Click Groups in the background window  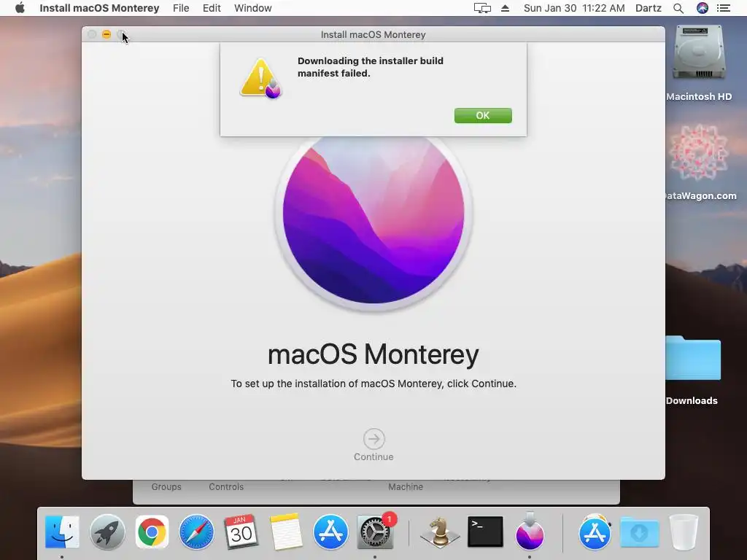click(x=166, y=486)
